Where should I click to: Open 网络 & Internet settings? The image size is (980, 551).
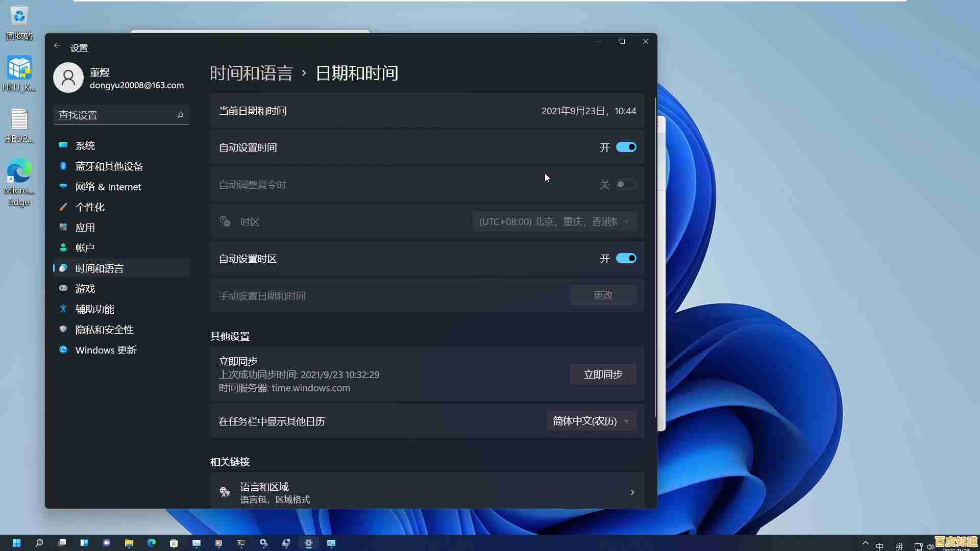(x=108, y=187)
